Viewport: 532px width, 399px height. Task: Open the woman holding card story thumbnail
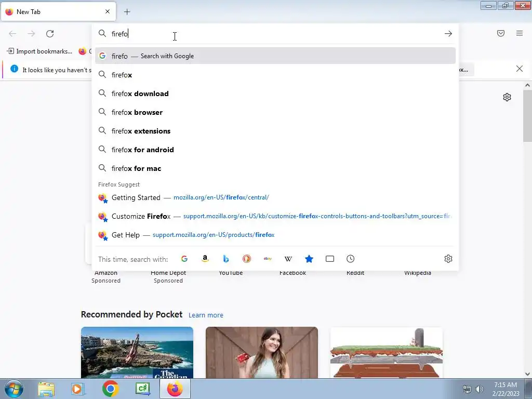[x=262, y=352]
